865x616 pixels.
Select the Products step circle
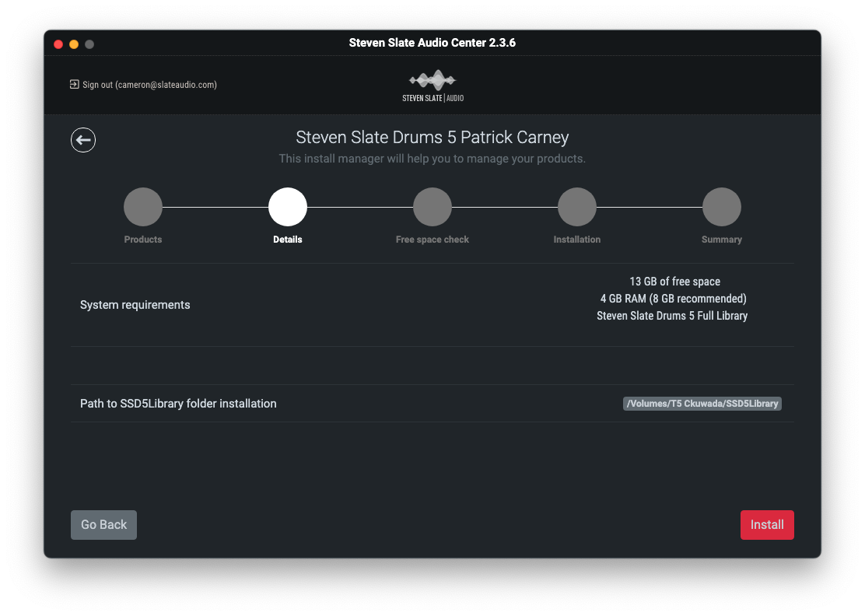coord(143,207)
